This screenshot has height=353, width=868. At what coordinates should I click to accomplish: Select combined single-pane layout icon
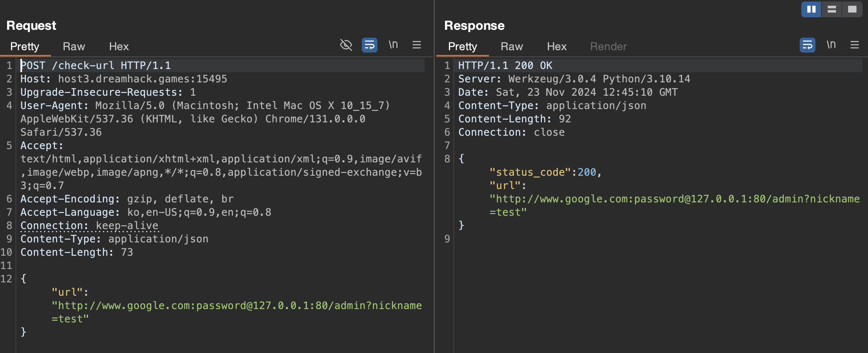click(x=852, y=9)
